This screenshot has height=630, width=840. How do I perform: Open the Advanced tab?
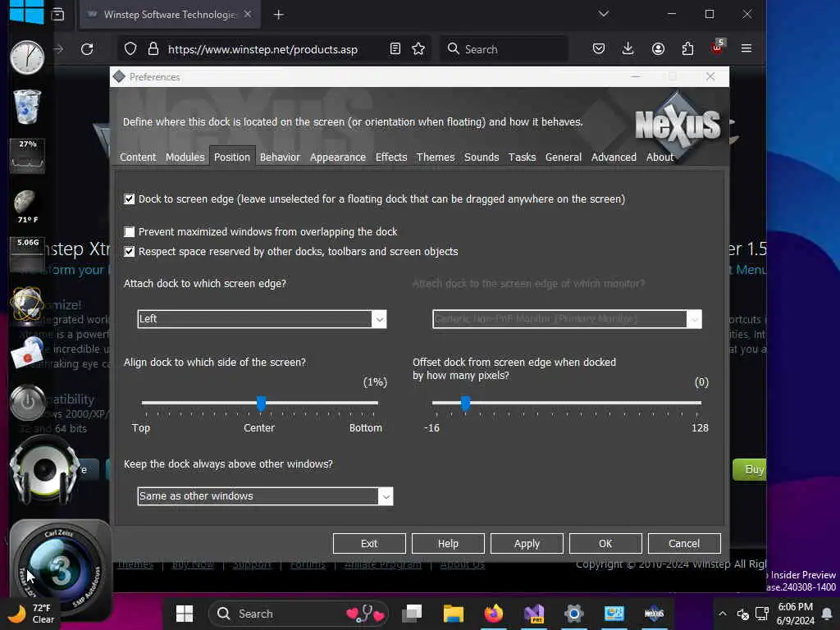[614, 157]
